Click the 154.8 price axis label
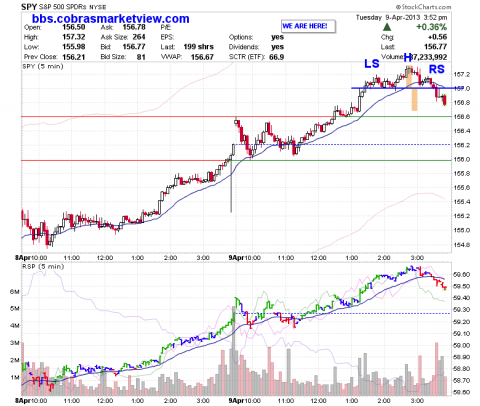Screen dimensions: 480x406 click(x=461, y=245)
